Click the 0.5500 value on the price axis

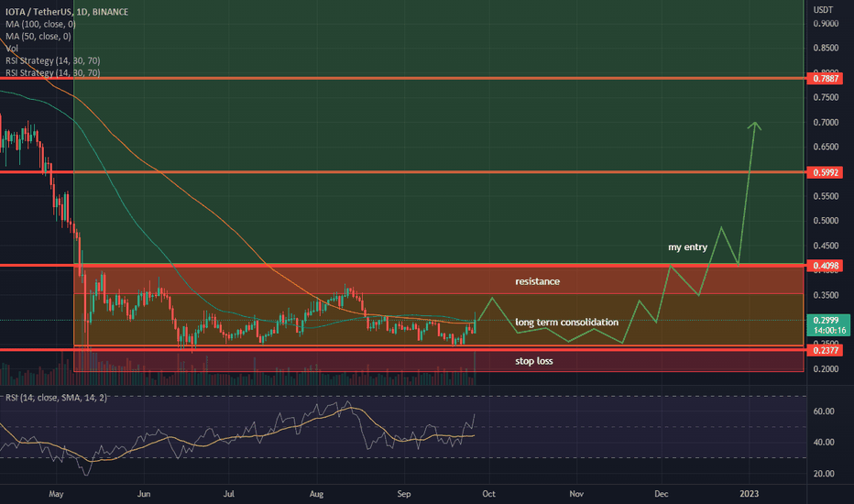[826, 196]
